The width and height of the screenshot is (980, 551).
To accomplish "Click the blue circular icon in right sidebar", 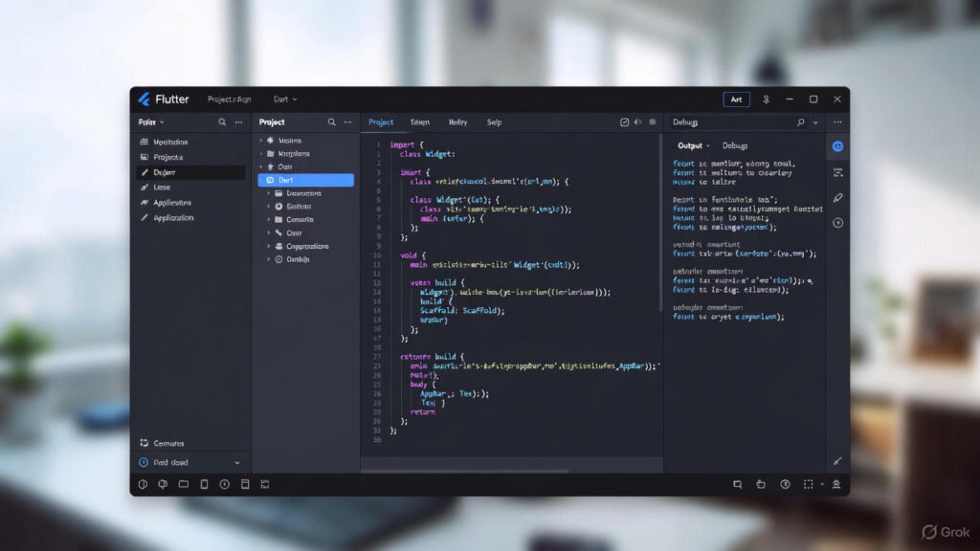I will pyautogui.click(x=837, y=146).
